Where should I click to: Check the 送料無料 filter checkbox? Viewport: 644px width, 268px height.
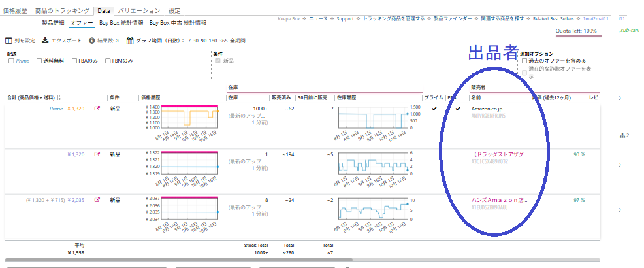click(x=39, y=61)
